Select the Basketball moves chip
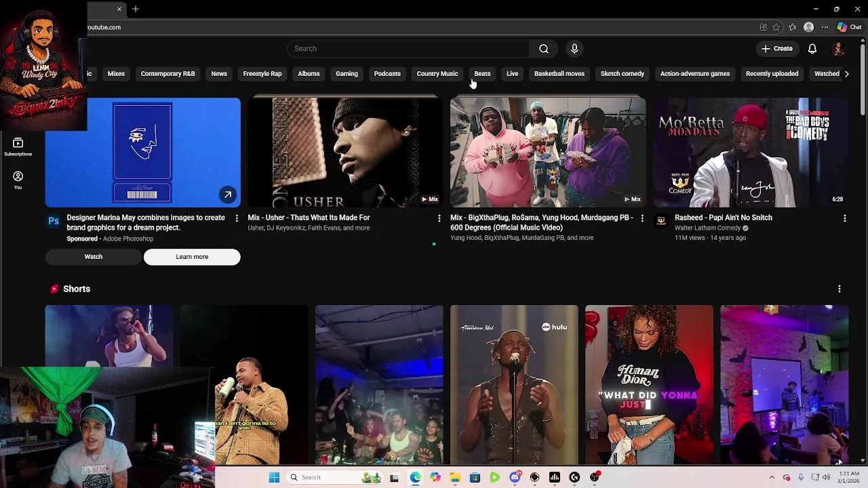Viewport: 868px width, 488px height. (559, 73)
